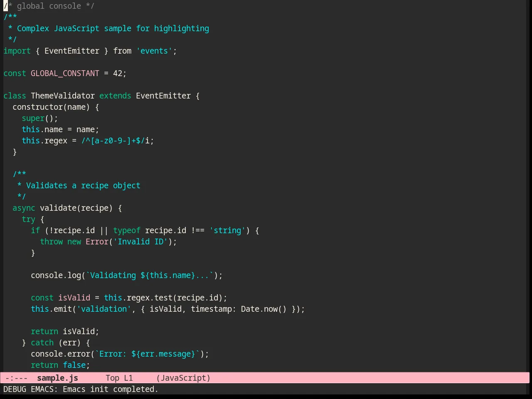Image resolution: width=532 pixels, height=399 pixels.
Task: Click the 'try' keyword
Action: pyautogui.click(x=28, y=219)
